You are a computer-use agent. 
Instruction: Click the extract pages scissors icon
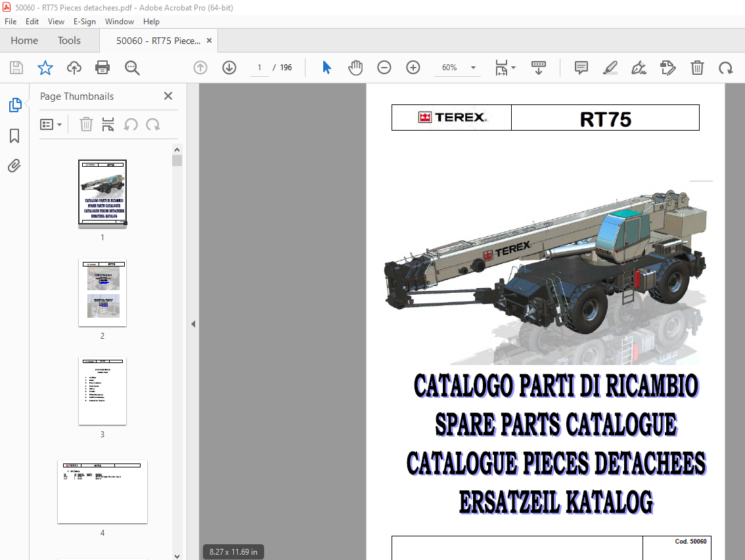point(108,125)
